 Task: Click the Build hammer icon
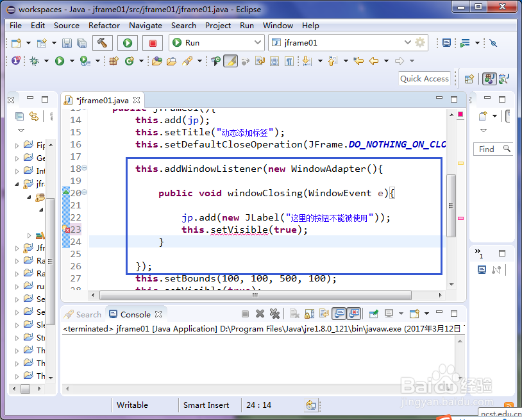tap(102, 42)
